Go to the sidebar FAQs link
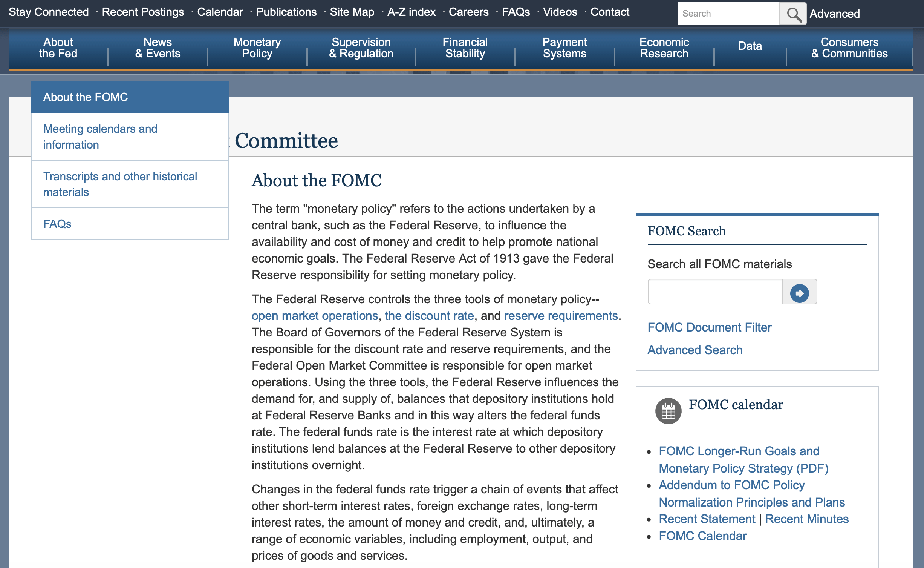924x568 pixels. [x=57, y=224]
